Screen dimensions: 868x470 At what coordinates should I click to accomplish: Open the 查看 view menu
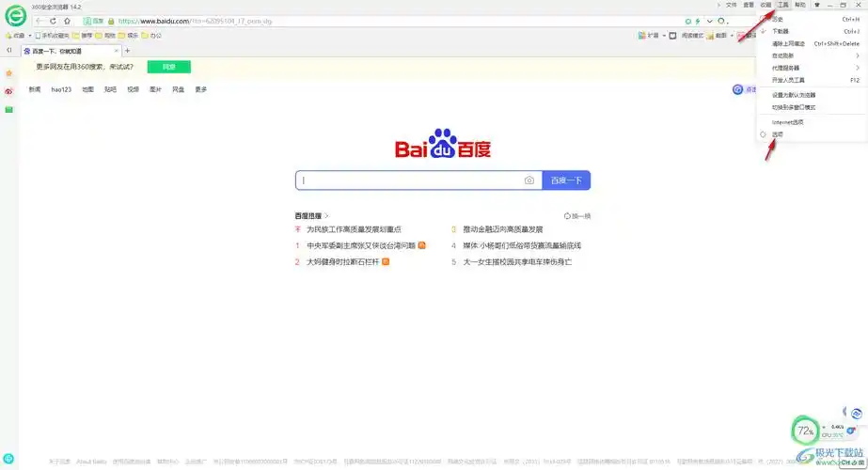point(749,5)
